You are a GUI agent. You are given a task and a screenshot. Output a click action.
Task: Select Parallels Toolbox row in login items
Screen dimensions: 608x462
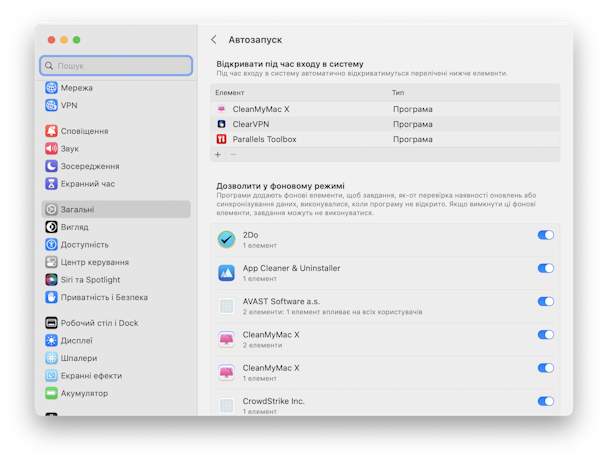385,139
